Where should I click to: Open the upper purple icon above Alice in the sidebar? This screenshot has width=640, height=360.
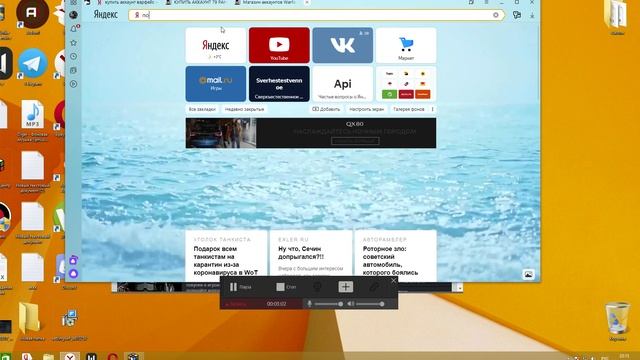(73, 260)
